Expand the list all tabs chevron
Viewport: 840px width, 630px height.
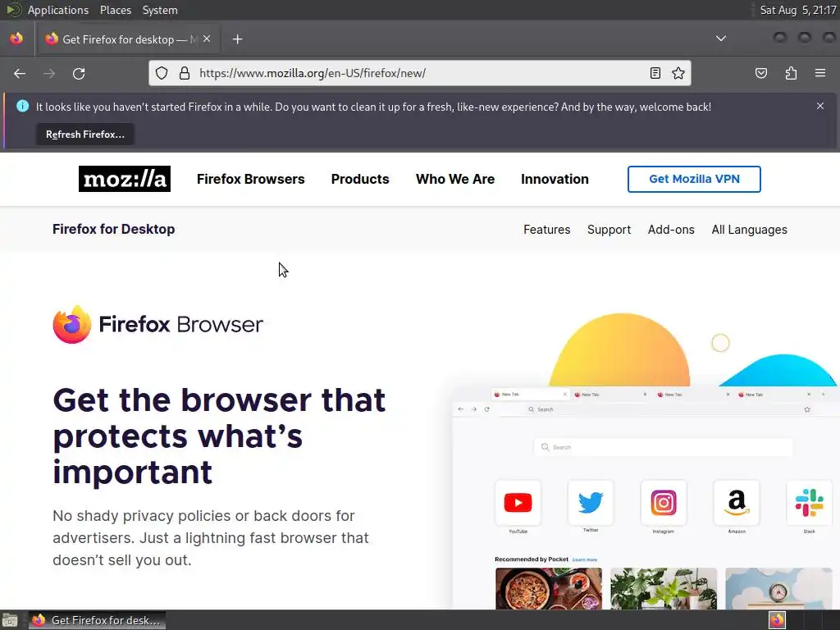[721, 39]
